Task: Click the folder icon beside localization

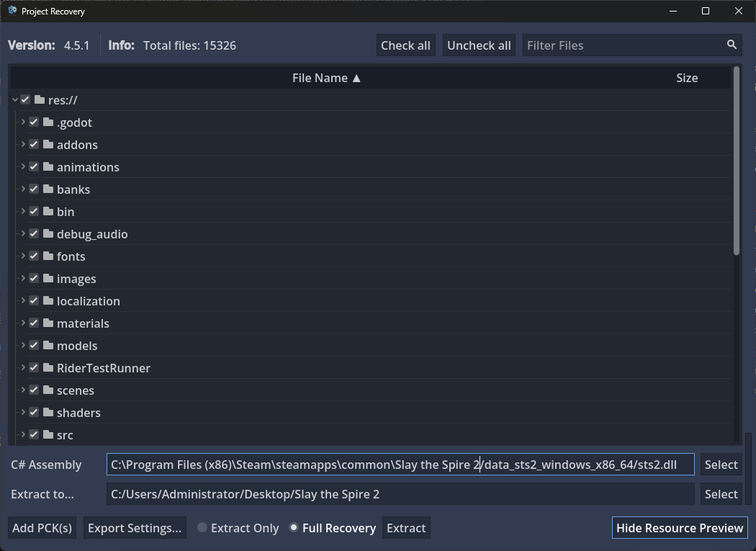Action: coord(48,301)
